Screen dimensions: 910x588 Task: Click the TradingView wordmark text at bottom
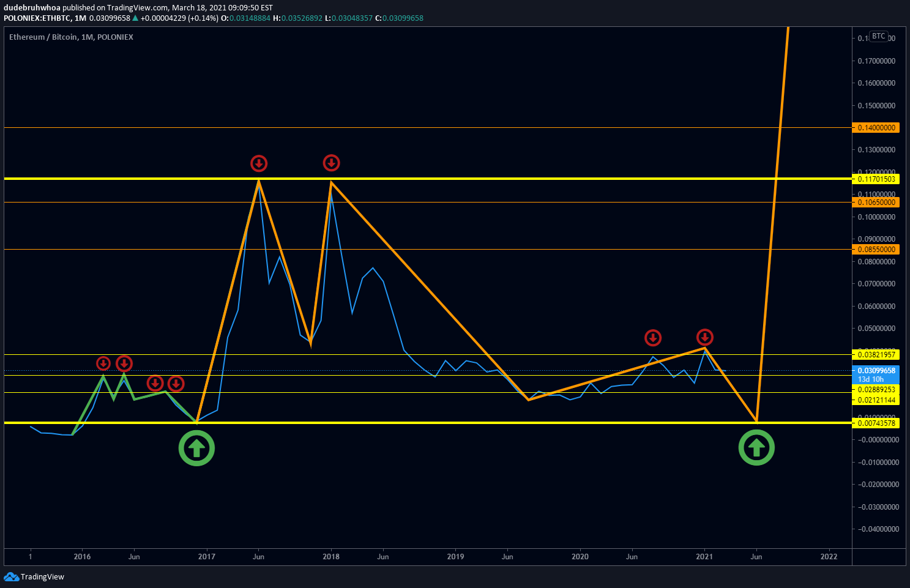point(42,577)
